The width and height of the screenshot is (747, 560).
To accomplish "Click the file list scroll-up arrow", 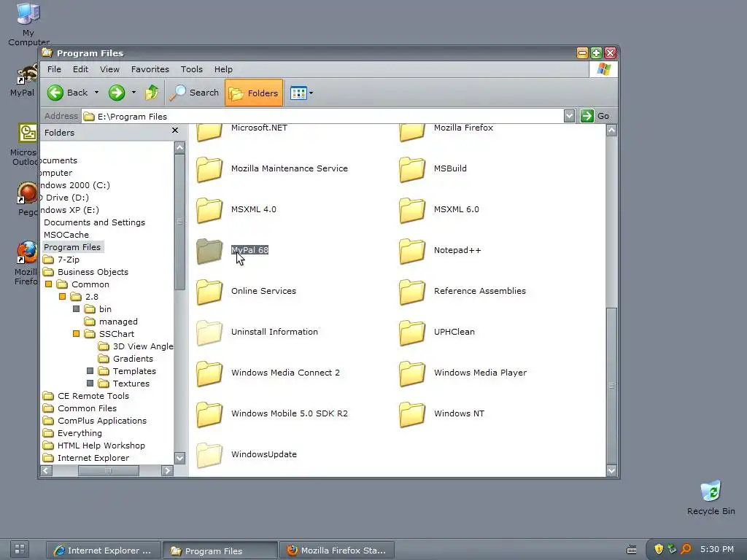I will [612, 131].
